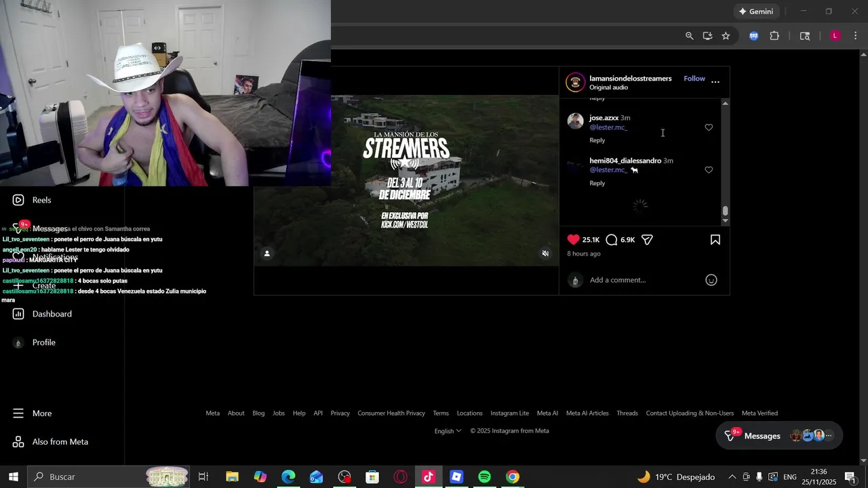Share the post with paper-plane icon
This screenshot has height=488, width=868.
click(x=647, y=240)
